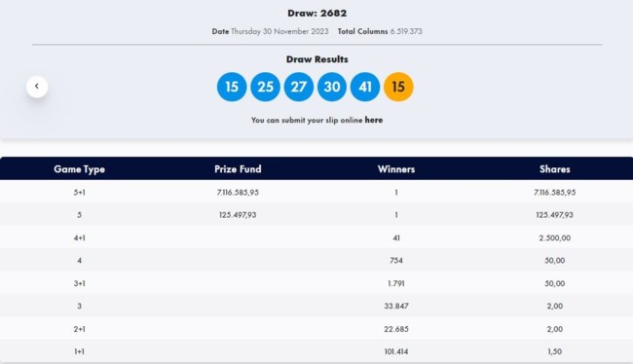Open the 'here' link to submit your slip online
The width and height of the screenshot is (633, 364).
pos(373,120)
